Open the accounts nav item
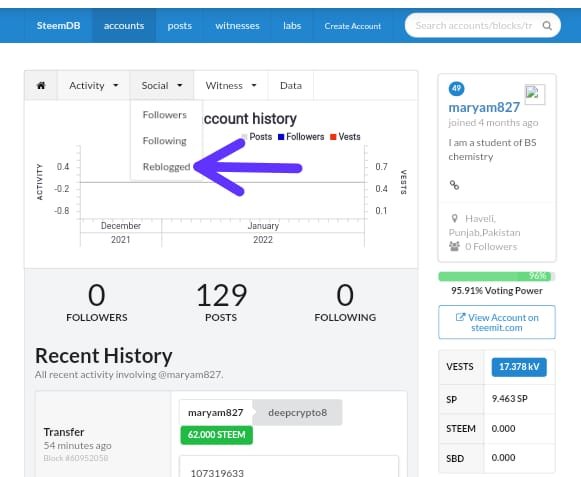Image resolution: width=581 pixels, height=477 pixels. [124, 26]
